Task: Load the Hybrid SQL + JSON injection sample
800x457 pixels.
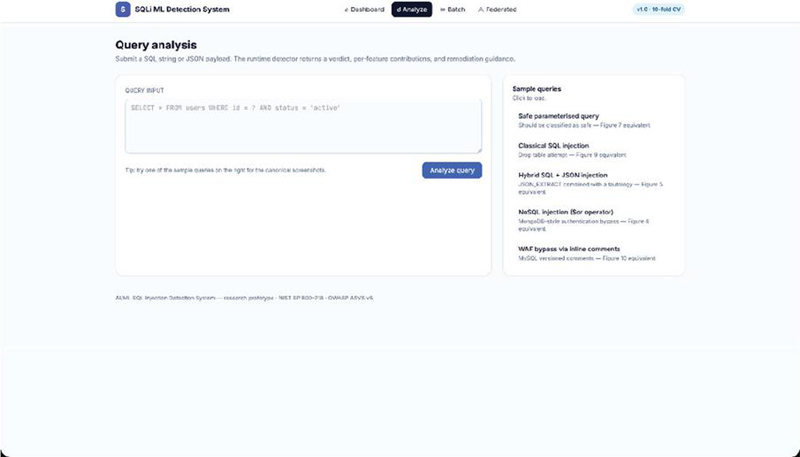Action: tap(594, 183)
